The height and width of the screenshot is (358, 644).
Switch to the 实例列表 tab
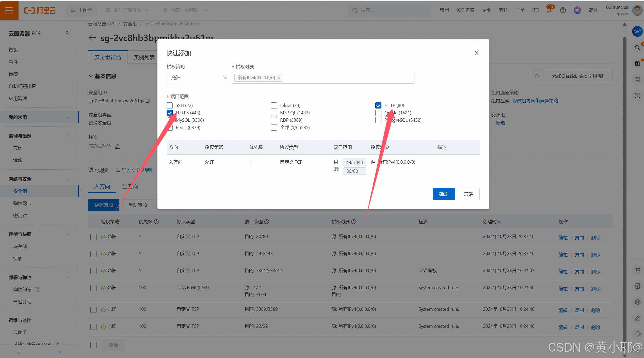click(x=144, y=57)
